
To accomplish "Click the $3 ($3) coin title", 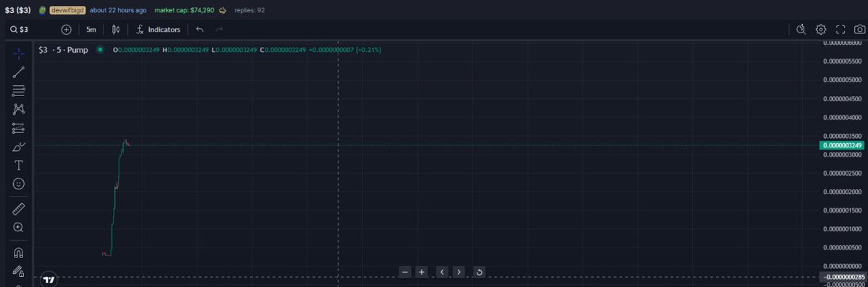I will (18, 10).
